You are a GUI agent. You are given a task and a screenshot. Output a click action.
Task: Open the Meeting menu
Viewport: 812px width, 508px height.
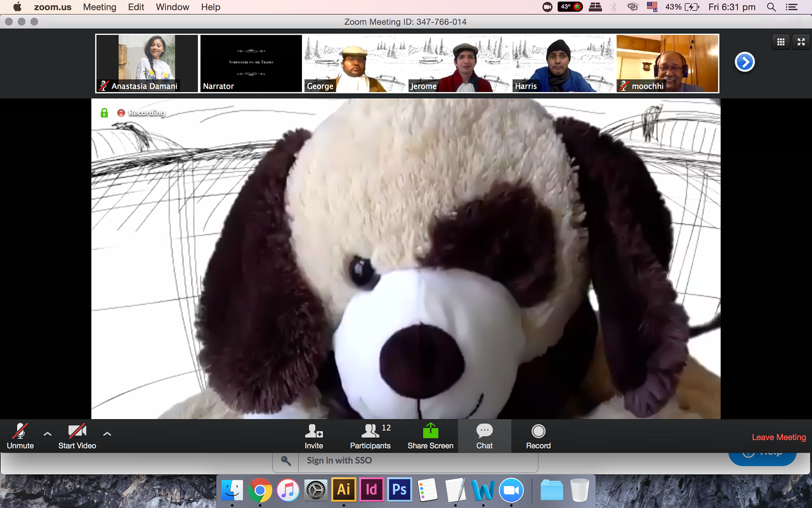(99, 7)
